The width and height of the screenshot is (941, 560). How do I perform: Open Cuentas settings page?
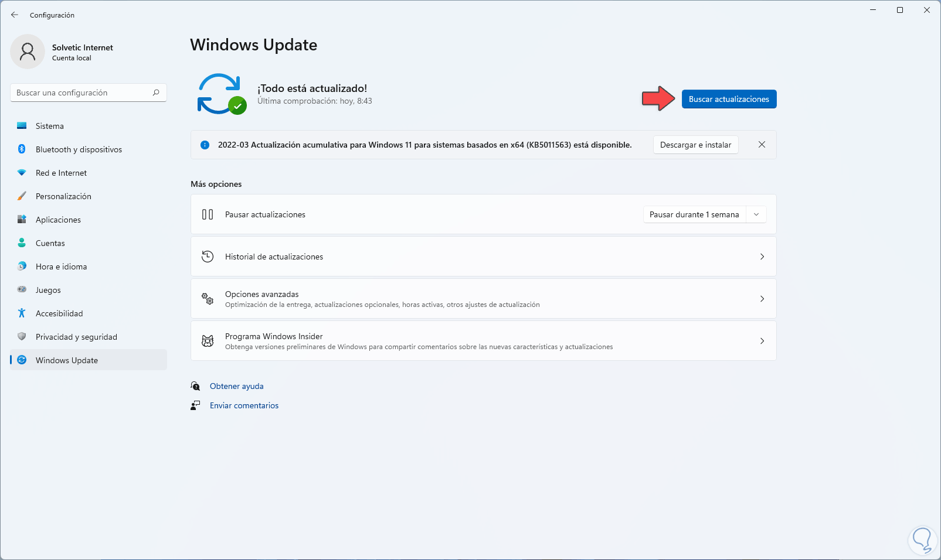point(89,243)
